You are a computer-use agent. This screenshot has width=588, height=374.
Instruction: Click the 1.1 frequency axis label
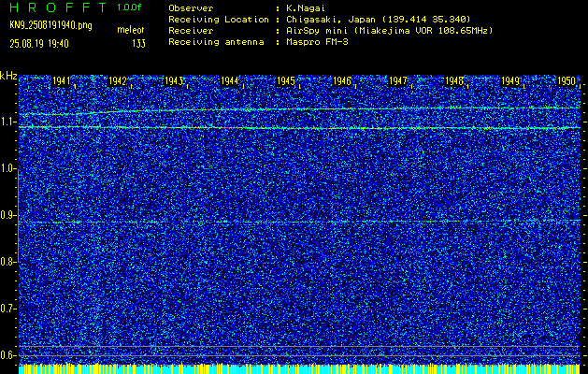coord(7,122)
